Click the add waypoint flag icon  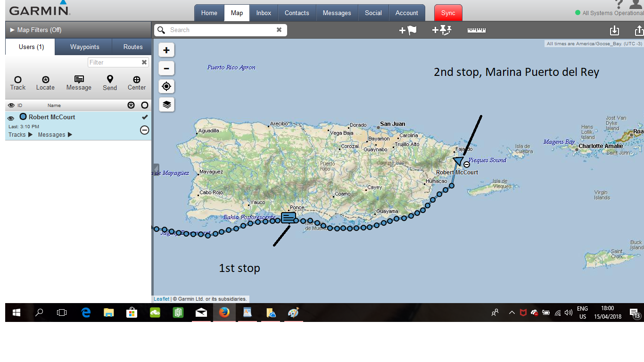coord(408,30)
